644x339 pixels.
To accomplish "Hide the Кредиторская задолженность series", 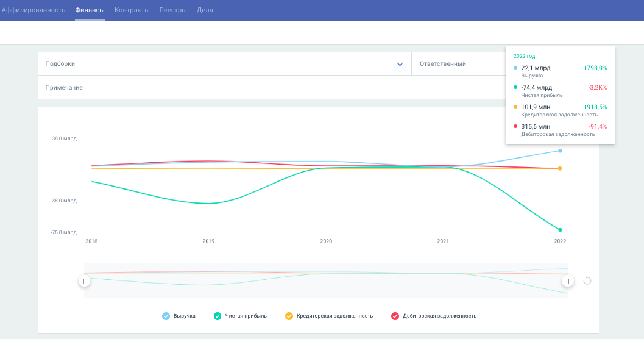I will click(x=289, y=316).
